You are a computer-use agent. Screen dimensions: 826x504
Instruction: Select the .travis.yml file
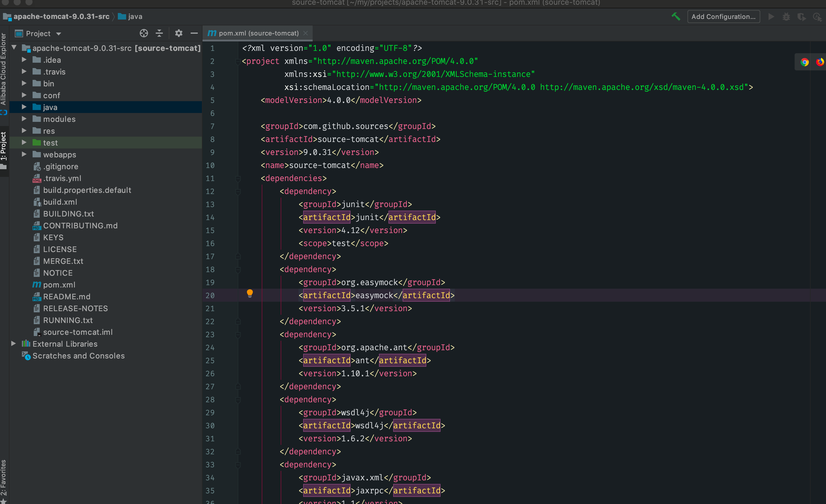[x=62, y=178]
